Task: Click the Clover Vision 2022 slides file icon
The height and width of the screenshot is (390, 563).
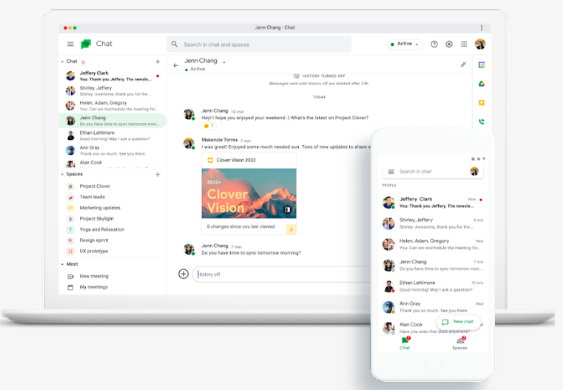Action: tap(210, 160)
